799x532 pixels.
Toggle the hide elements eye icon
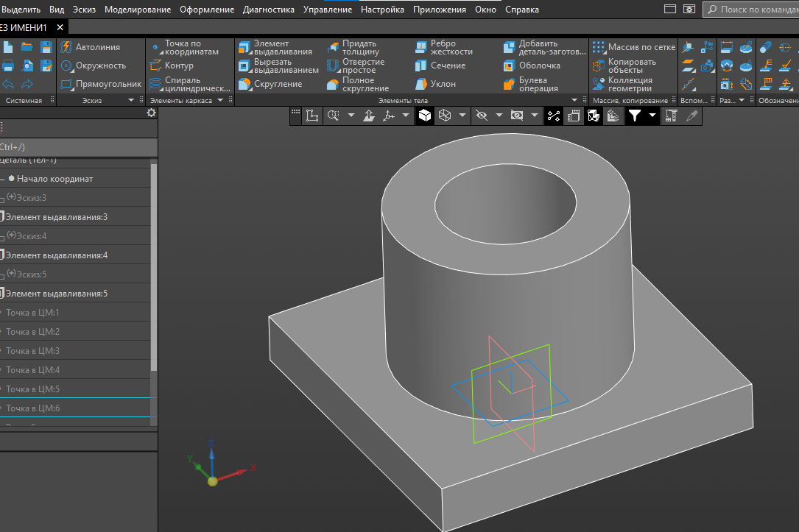(x=482, y=116)
